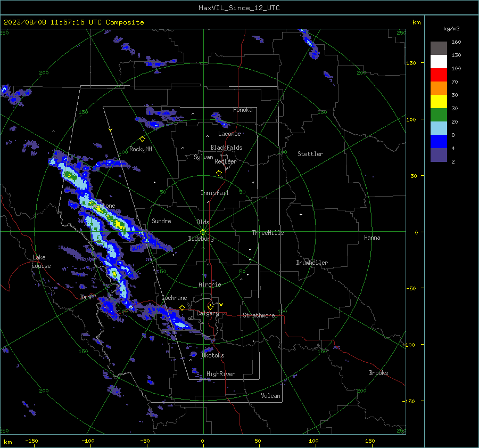The width and height of the screenshot is (479, 448).
Task: Click the MaxVIL_Since_12_UTC title
Action: [239, 8]
